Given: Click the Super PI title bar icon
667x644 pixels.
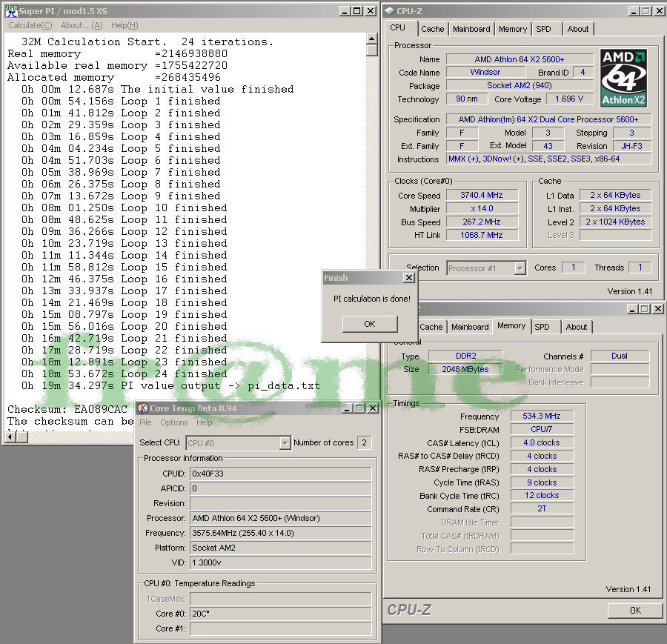Looking at the screenshot, I should [11, 10].
